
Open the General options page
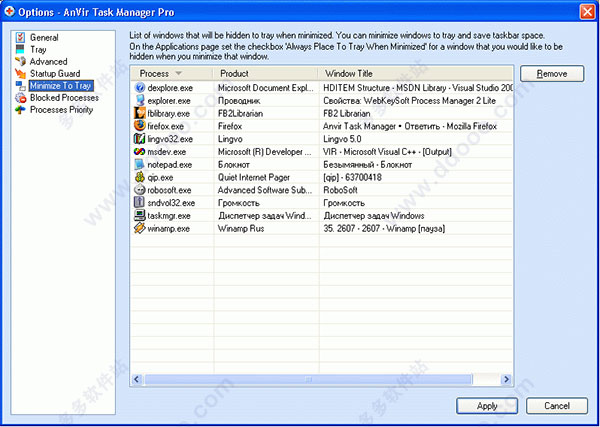[x=44, y=37]
